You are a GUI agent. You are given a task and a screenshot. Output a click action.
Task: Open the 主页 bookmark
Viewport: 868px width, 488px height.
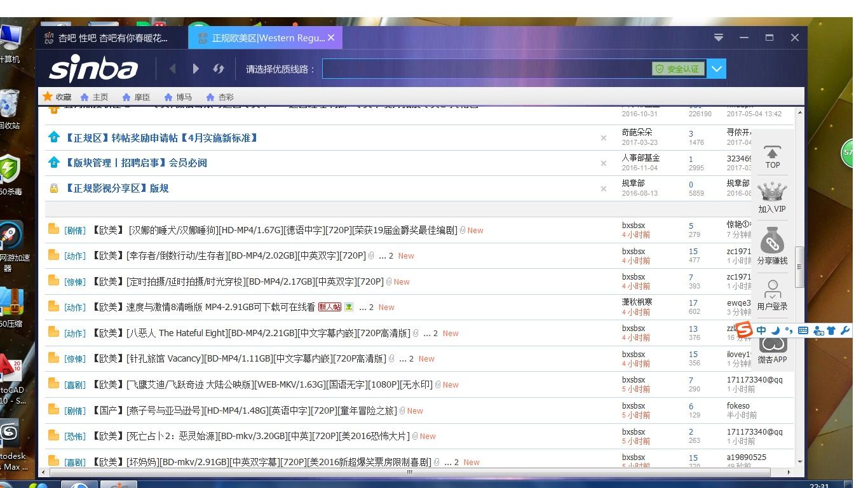[94, 97]
